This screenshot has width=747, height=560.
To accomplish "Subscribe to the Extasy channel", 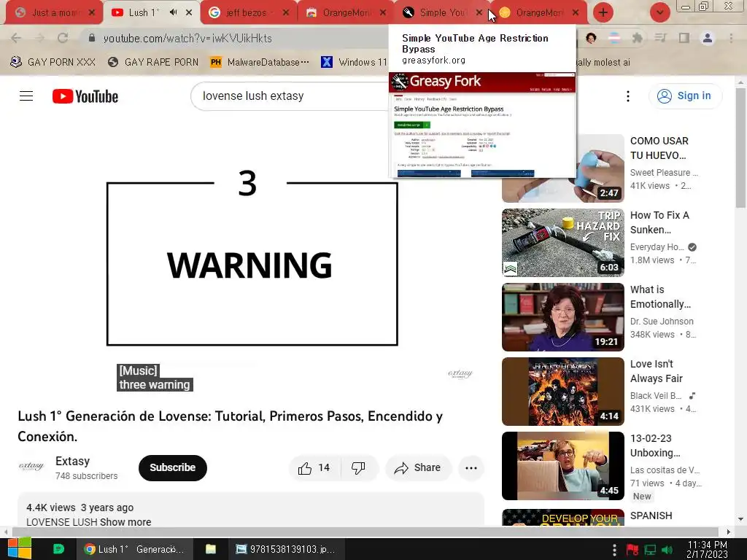I will tap(172, 467).
